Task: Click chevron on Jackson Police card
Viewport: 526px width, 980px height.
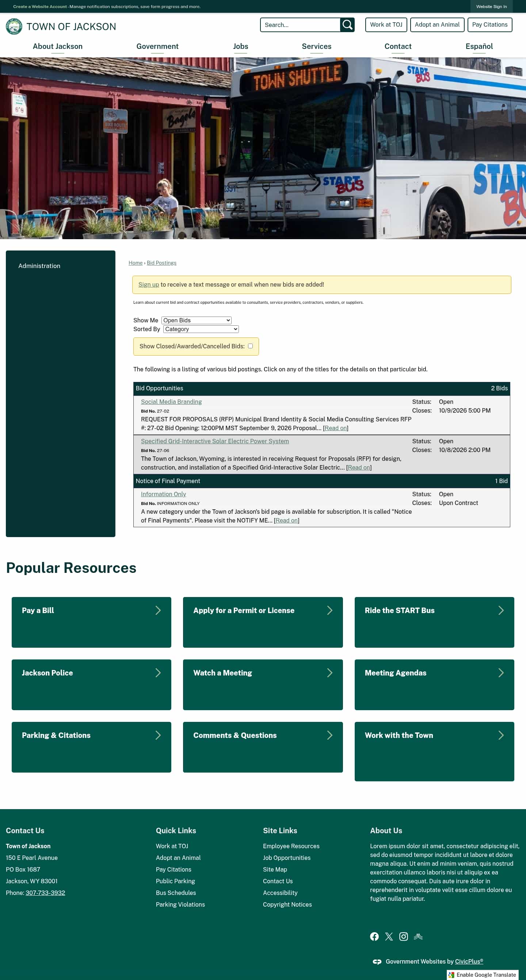Action: click(158, 673)
